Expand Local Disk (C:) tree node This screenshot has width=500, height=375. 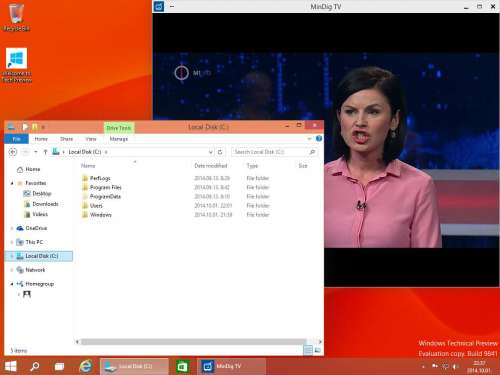tap(12, 256)
